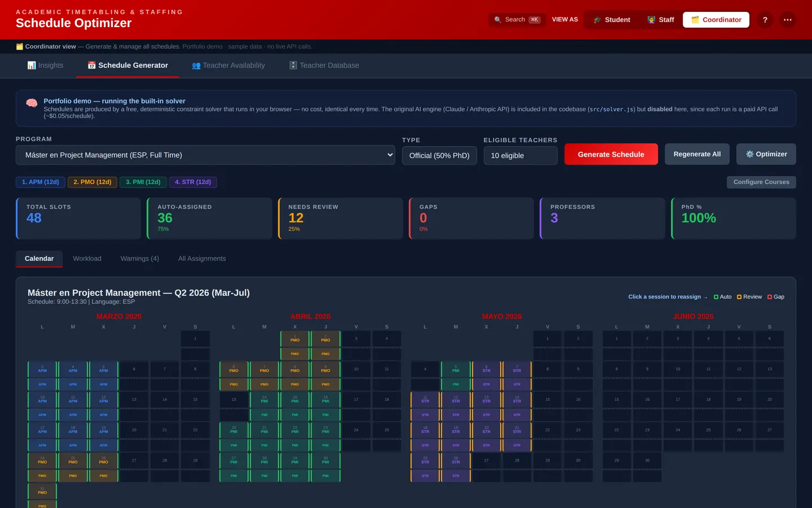Click the magnifier Search icon in header
812x508 pixels.
[x=497, y=20]
